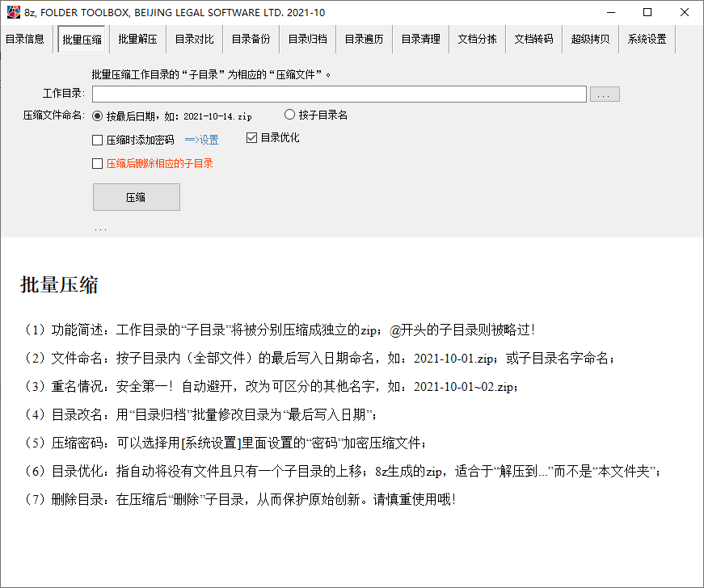704x588 pixels.
Task: Go to the 目录备份 tab
Action: [x=251, y=39]
